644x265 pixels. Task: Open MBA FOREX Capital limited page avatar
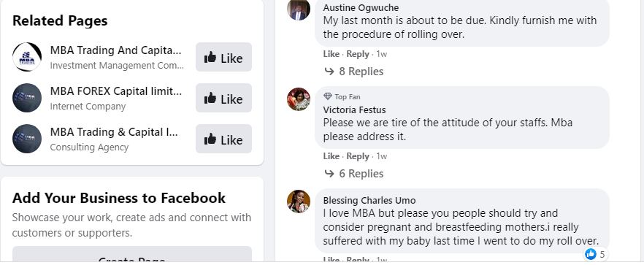(27, 98)
